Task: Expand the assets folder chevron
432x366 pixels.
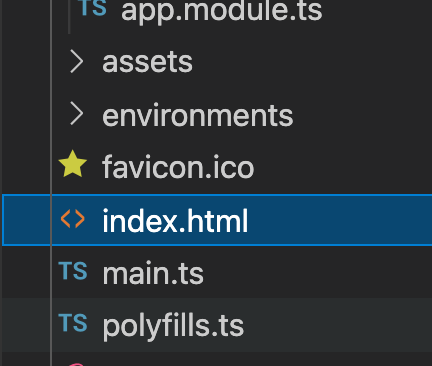Action: coord(77,61)
